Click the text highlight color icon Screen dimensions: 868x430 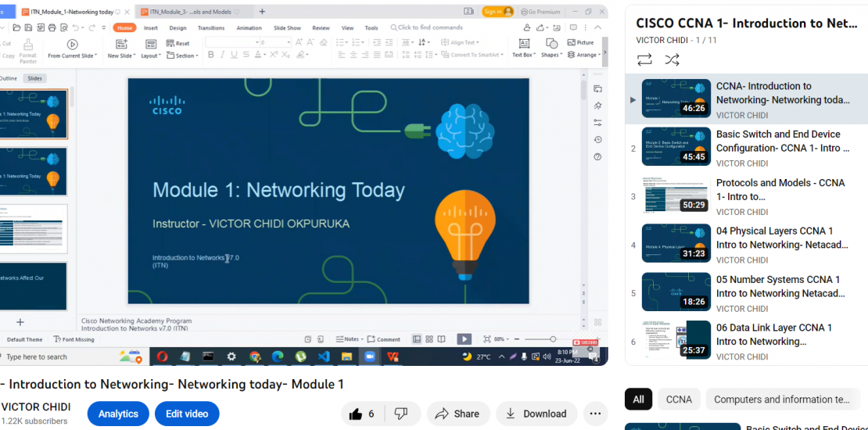click(300, 54)
